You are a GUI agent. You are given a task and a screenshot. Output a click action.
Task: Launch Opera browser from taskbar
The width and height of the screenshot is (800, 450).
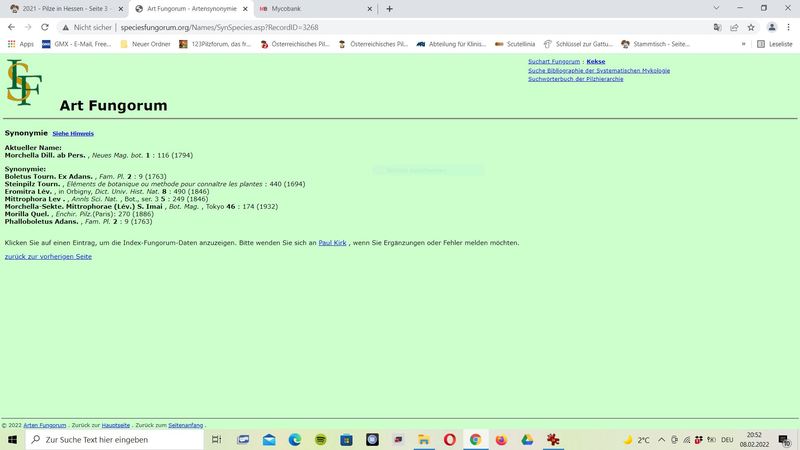(449, 440)
